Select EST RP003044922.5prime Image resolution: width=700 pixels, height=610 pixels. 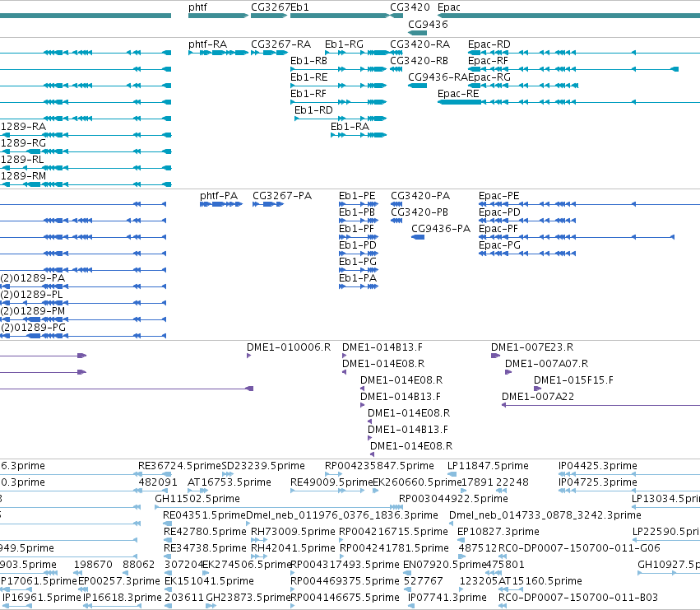click(x=401, y=507)
